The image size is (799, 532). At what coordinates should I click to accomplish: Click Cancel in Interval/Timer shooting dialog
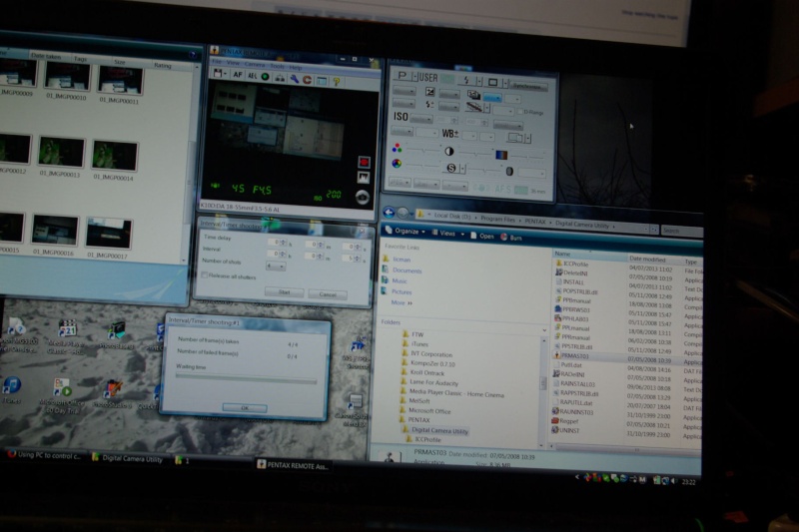tap(328, 294)
